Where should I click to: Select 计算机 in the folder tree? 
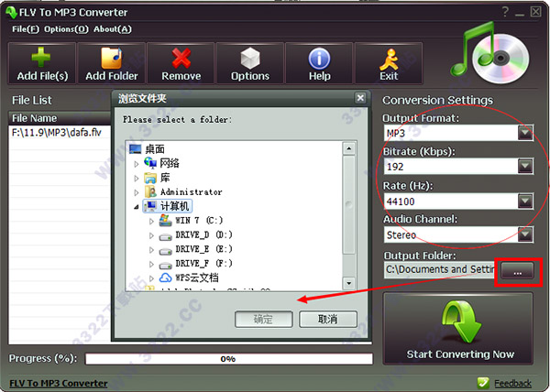[174, 206]
